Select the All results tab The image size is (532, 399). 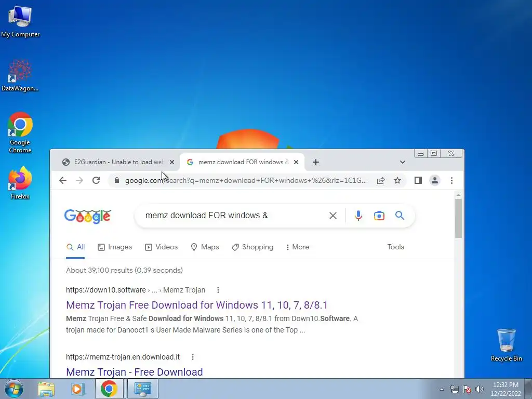point(75,247)
